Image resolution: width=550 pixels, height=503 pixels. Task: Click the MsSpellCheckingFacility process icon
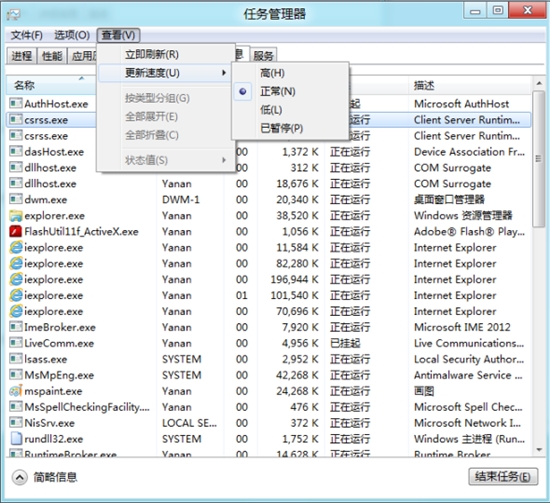click(15, 407)
